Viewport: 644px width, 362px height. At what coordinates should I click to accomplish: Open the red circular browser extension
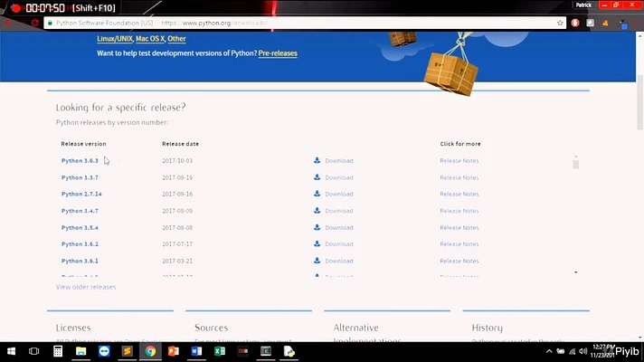point(575,23)
